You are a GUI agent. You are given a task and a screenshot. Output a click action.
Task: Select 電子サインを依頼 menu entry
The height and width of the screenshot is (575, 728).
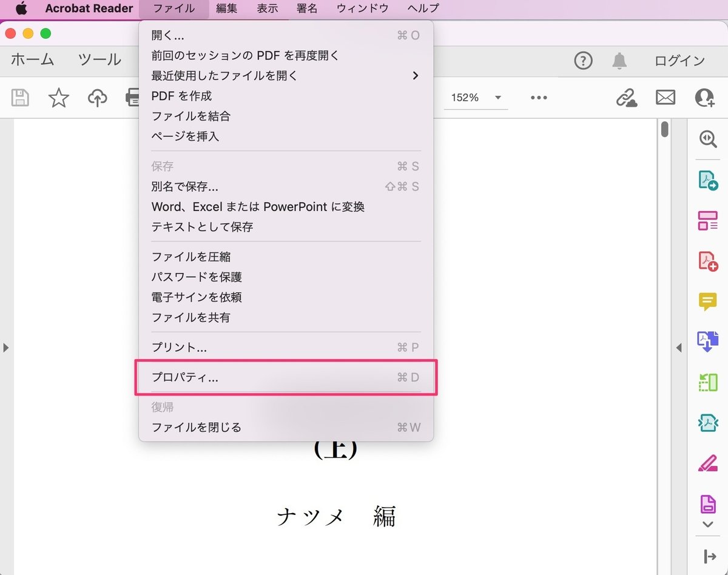point(286,297)
